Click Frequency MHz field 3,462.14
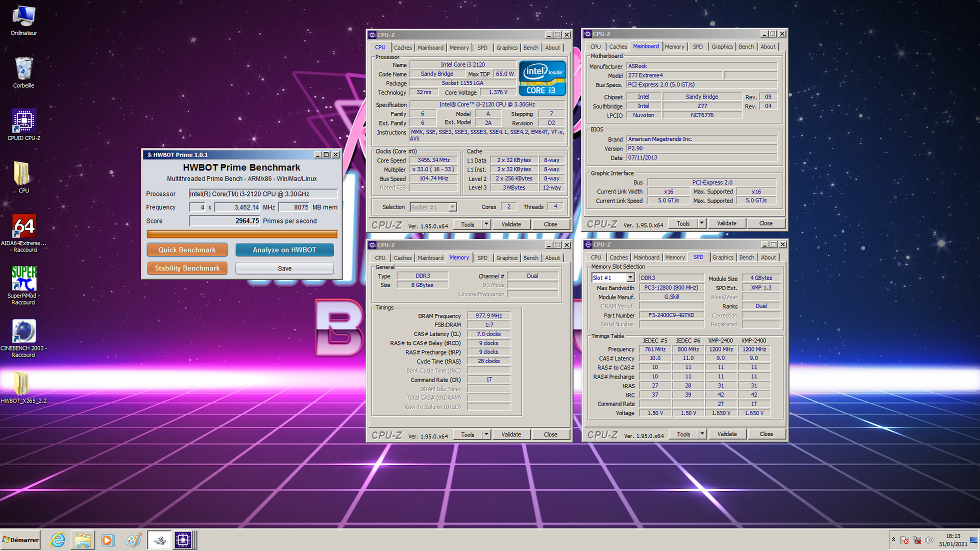This screenshot has height=551, width=980. [237, 207]
